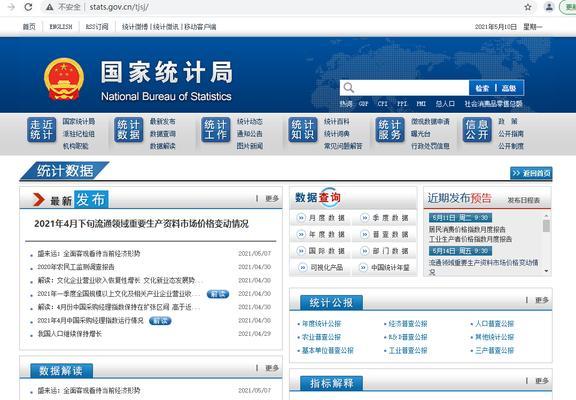
Task: Open 基本单位普查公报 under 统计公报
Action: 328,350
